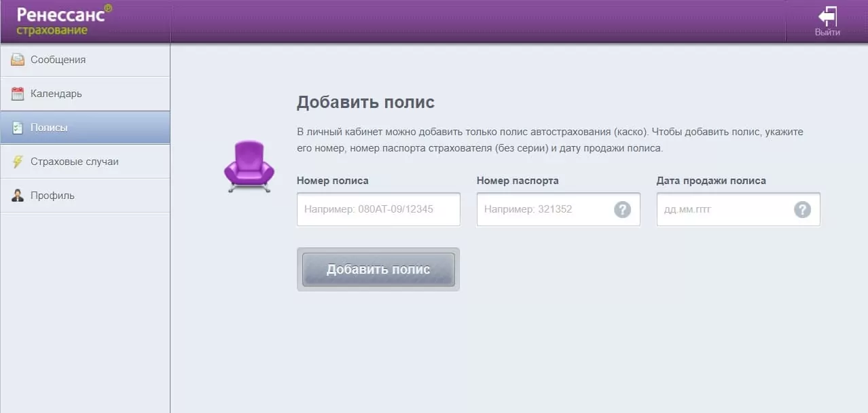Screen dimensions: 868x413
Task: Show help for the Дата продажи полиса field
Action: pyautogui.click(x=802, y=209)
